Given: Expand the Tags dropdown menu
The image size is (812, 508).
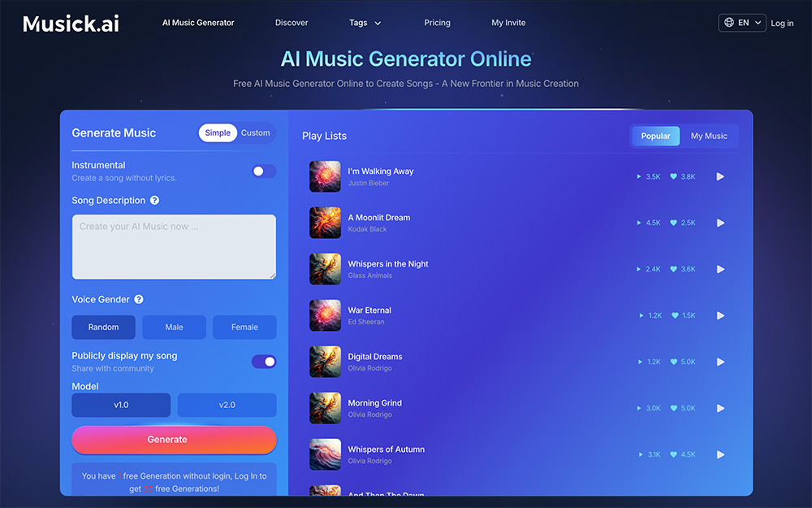Looking at the screenshot, I should click(x=365, y=23).
